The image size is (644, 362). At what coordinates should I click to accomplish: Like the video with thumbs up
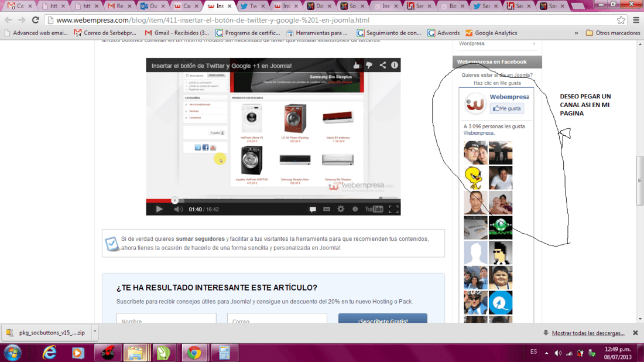(356, 65)
